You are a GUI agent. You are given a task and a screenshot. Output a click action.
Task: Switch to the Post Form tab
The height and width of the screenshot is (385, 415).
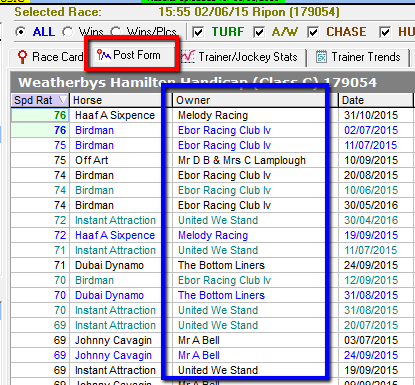132,55
